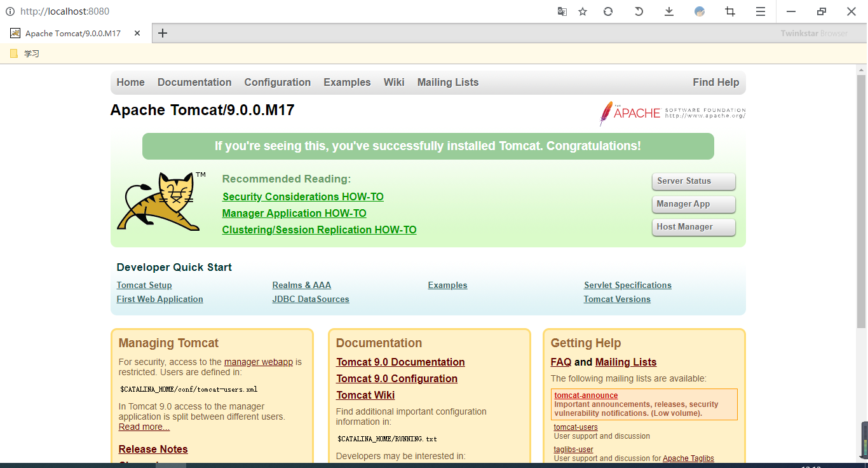The width and height of the screenshot is (868, 468).
Task: Click the successfully installed congratulations banner
Action: click(x=428, y=146)
